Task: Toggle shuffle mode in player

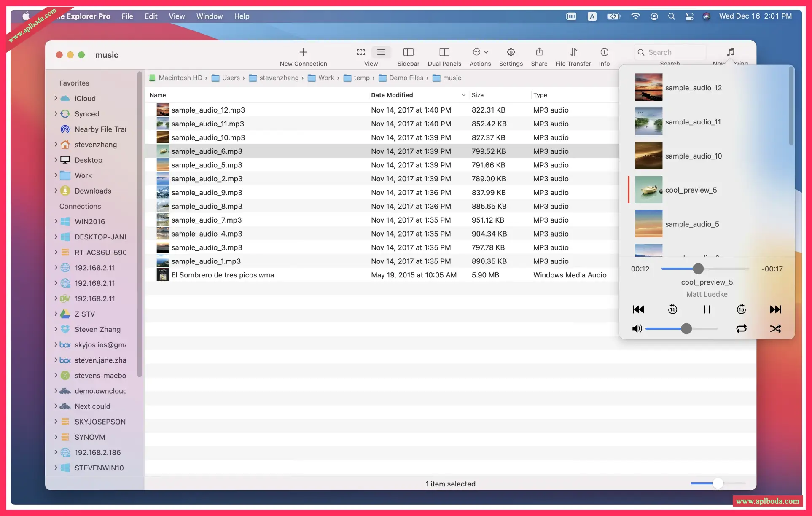Action: point(775,328)
